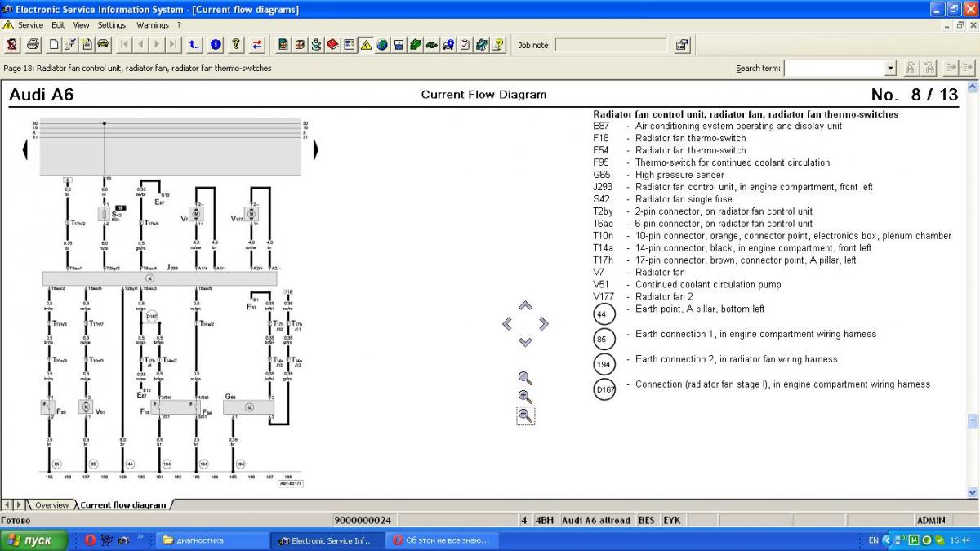Open the Warnings menu
Image resolution: width=980 pixels, height=551 pixels.
153,25
